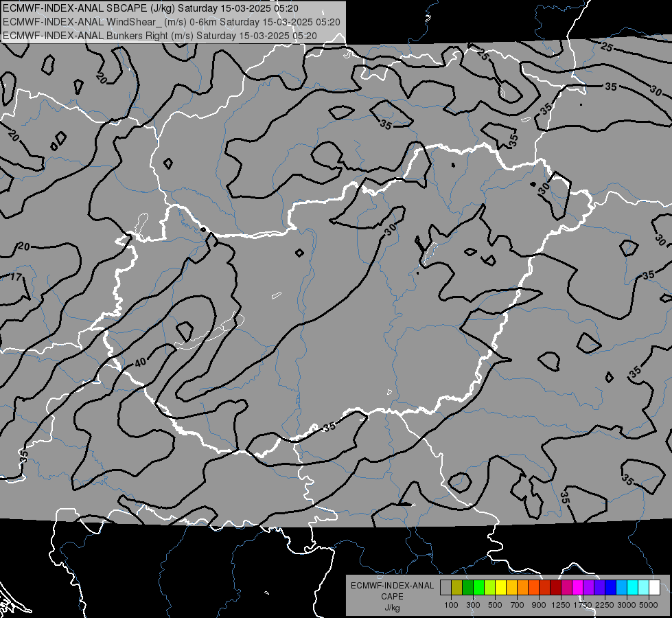Pick the white swatch at the legend's right end
Viewport: 672px width, 618px height.
[x=655, y=587]
